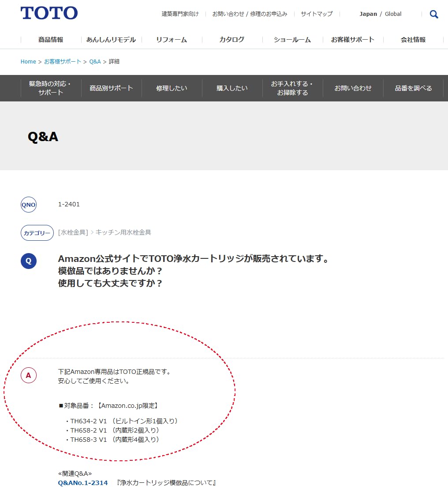Open the 品番を調べる support tab

(x=413, y=88)
